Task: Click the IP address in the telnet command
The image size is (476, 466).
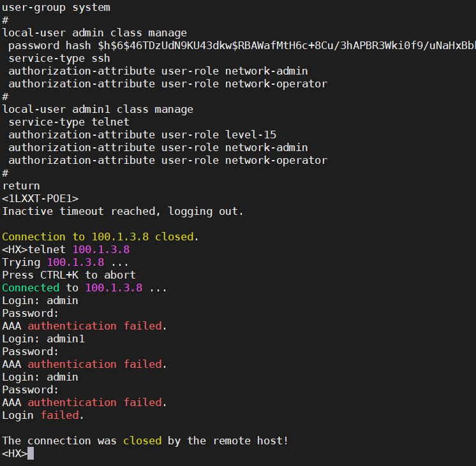Action: 101,249
